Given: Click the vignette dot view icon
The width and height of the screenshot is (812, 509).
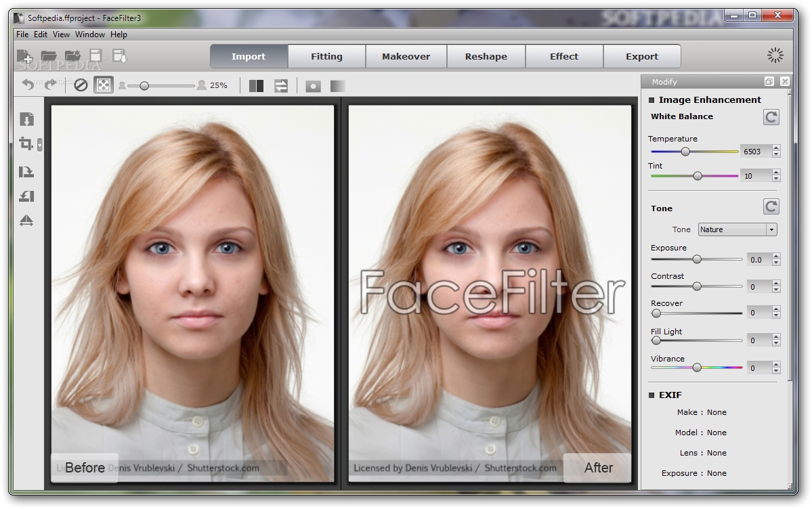Looking at the screenshot, I should coord(314,86).
